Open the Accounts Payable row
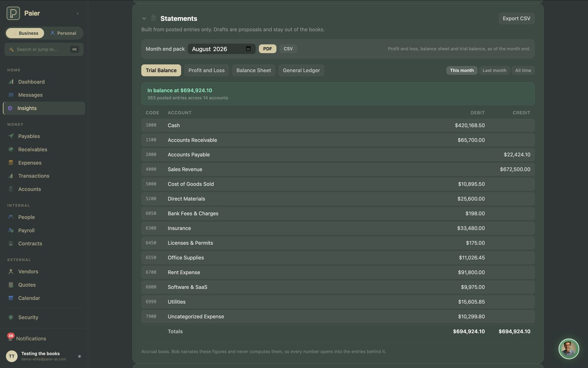 (x=338, y=155)
